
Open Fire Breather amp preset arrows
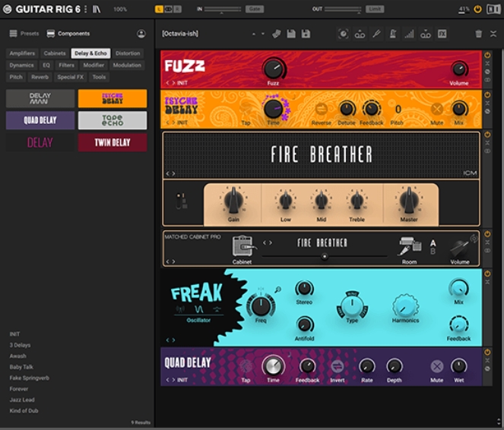[x=171, y=174]
